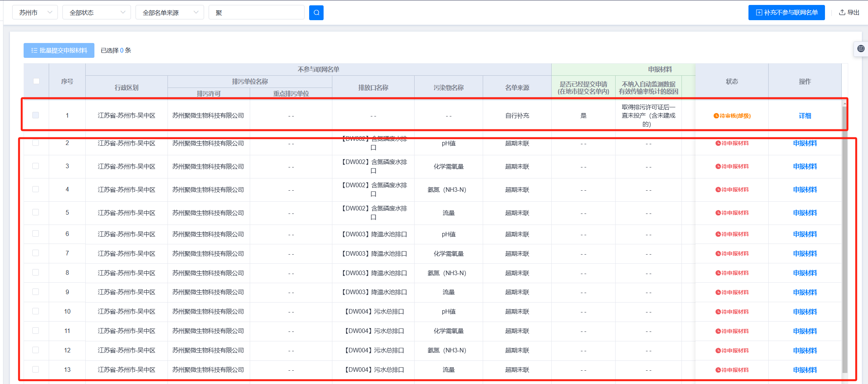Click 待申报材料 status in row 7

coord(732,253)
